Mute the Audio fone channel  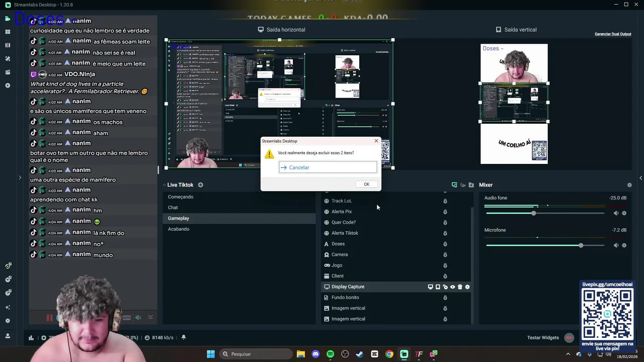[x=616, y=213]
